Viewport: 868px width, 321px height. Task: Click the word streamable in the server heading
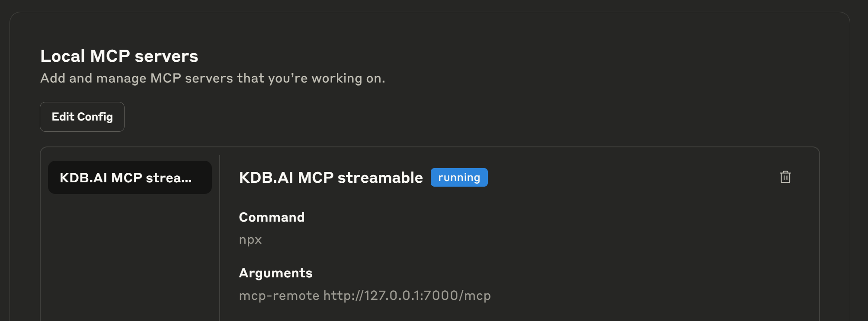click(x=380, y=178)
